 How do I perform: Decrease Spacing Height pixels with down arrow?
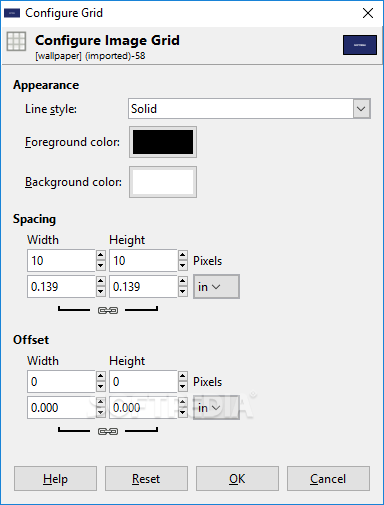click(x=182, y=266)
